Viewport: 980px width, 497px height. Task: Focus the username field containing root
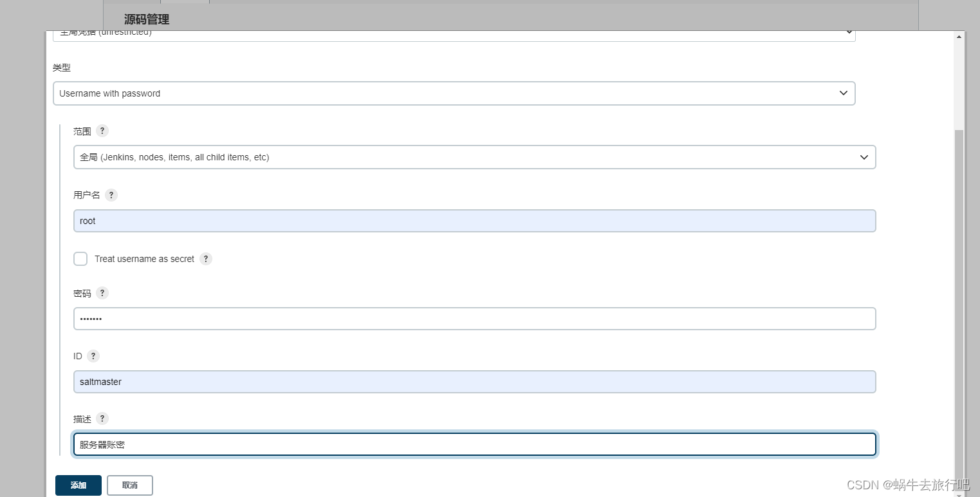pyautogui.click(x=475, y=221)
